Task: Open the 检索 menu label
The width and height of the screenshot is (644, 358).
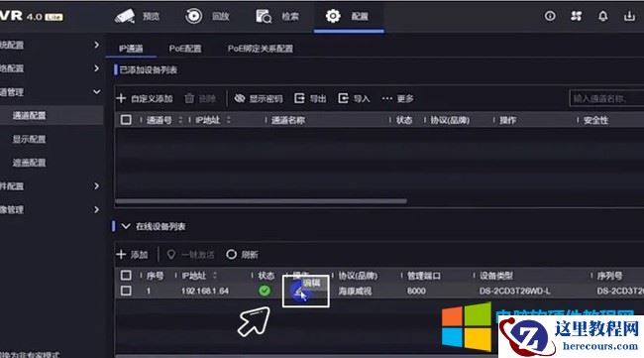Action: click(x=290, y=17)
